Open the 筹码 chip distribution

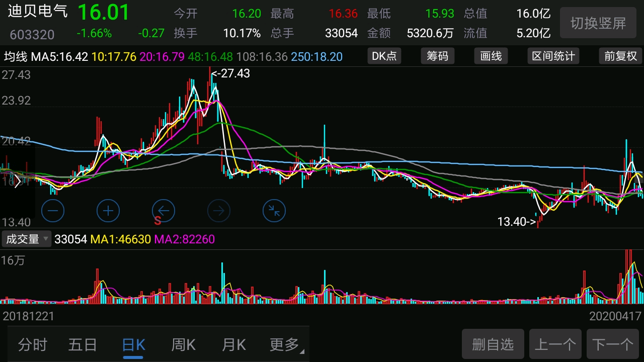click(437, 56)
